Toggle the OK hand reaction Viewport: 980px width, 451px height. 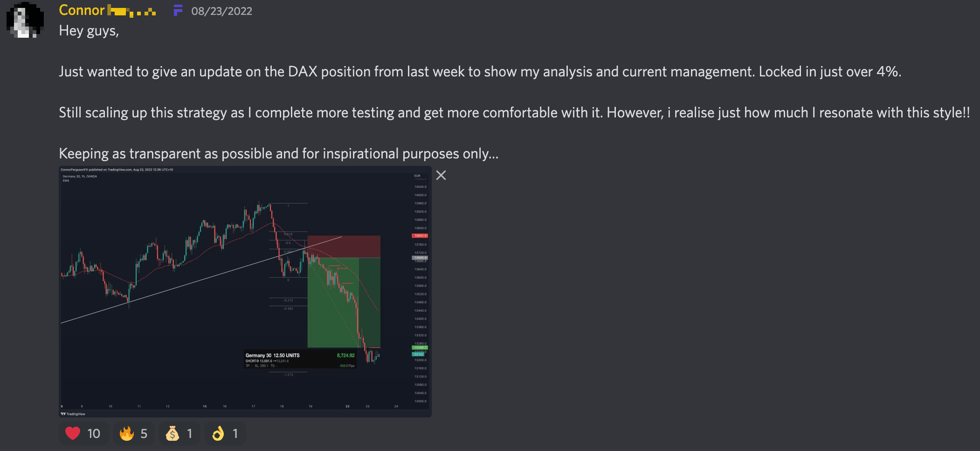coord(225,433)
